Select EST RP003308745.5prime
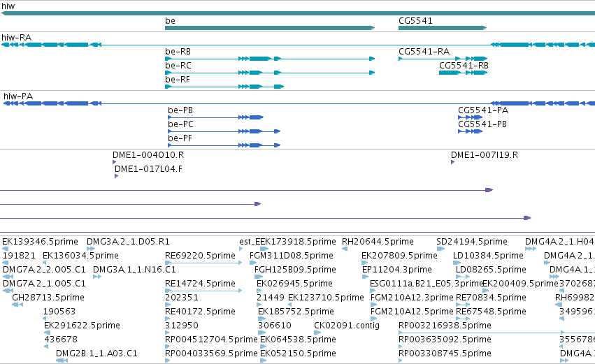The width and height of the screenshot is (595, 364). click(445, 354)
